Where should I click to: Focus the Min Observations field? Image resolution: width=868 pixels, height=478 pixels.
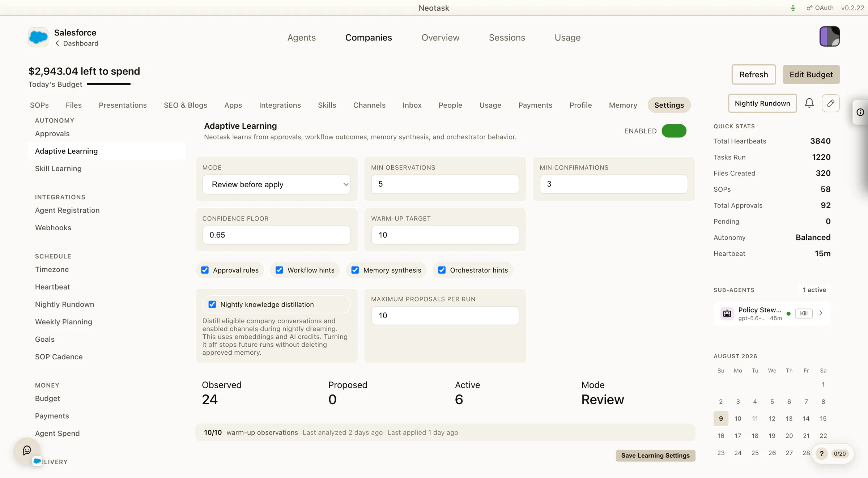(445, 184)
